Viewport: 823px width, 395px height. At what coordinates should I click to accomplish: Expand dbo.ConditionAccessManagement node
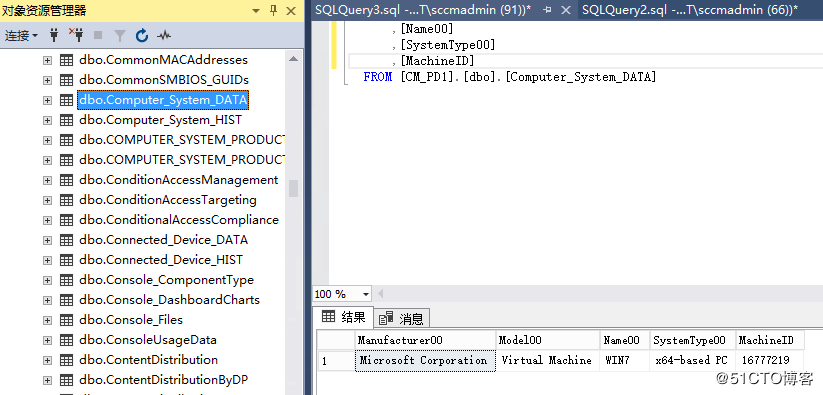coord(47,180)
